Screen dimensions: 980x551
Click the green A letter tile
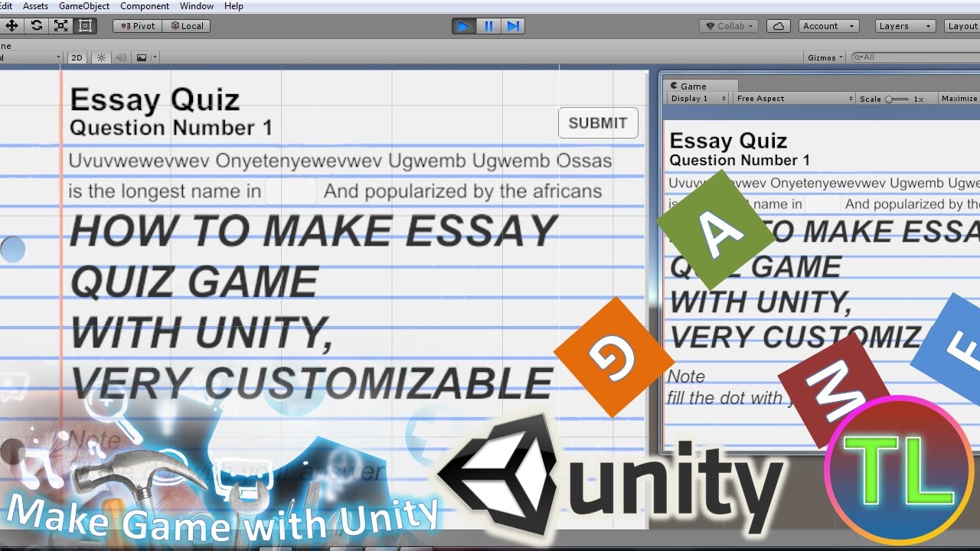pos(716,230)
